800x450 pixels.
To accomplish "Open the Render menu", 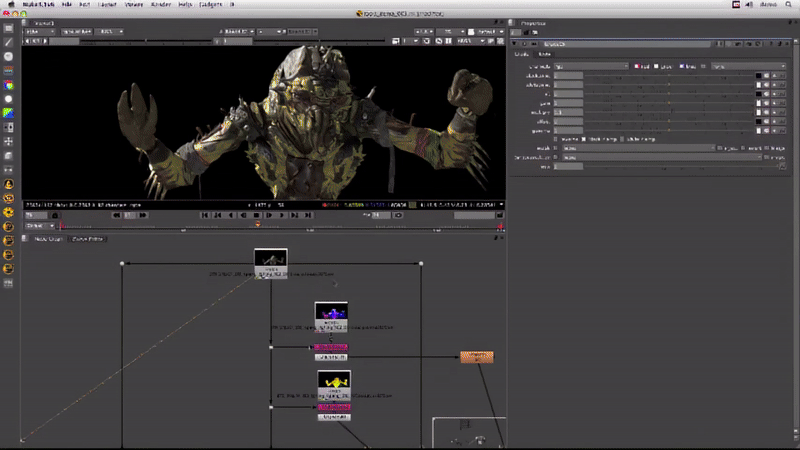I will [161, 5].
